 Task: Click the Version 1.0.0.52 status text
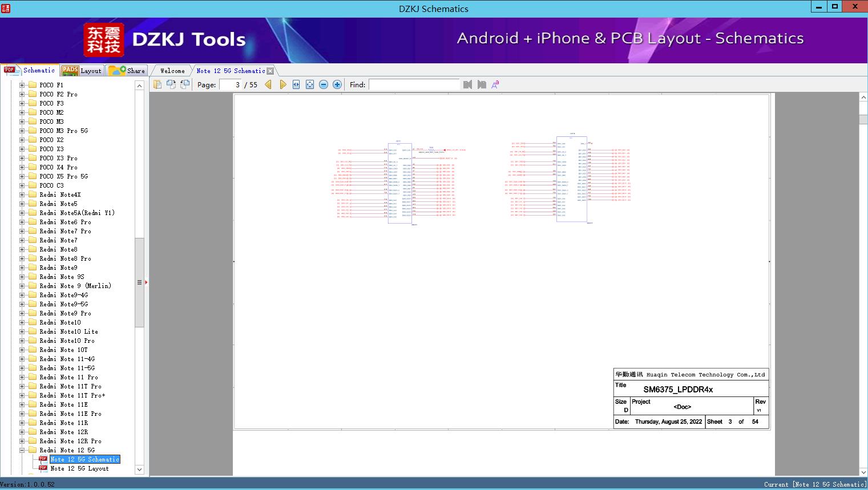pyautogui.click(x=27, y=484)
